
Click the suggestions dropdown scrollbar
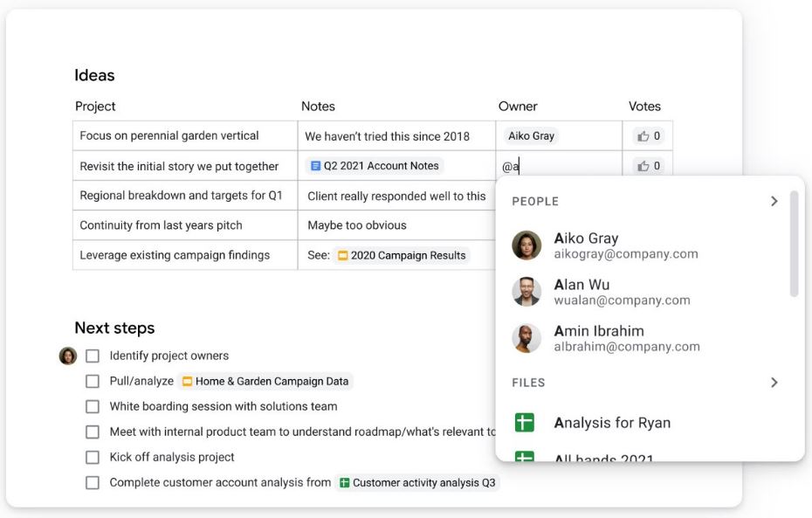[x=794, y=244]
